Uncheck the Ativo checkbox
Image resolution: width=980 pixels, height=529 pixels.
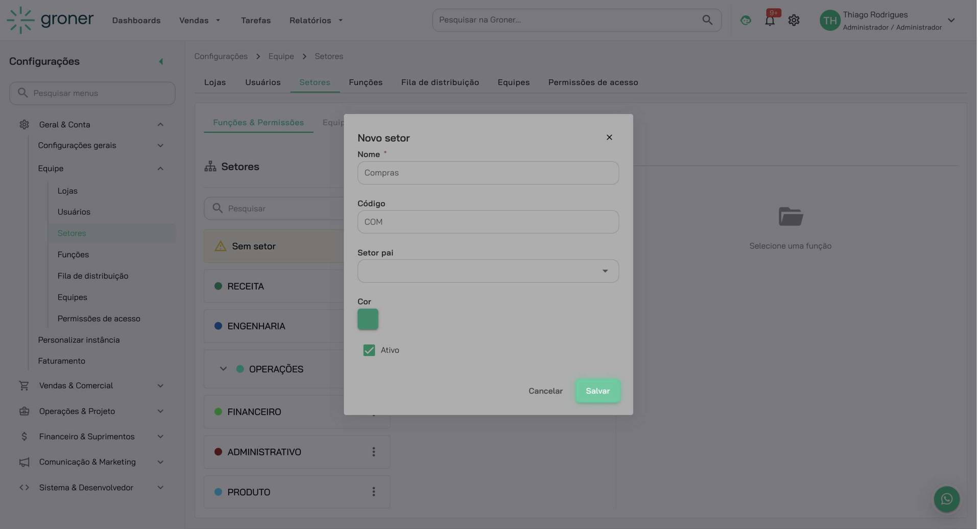[369, 350]
